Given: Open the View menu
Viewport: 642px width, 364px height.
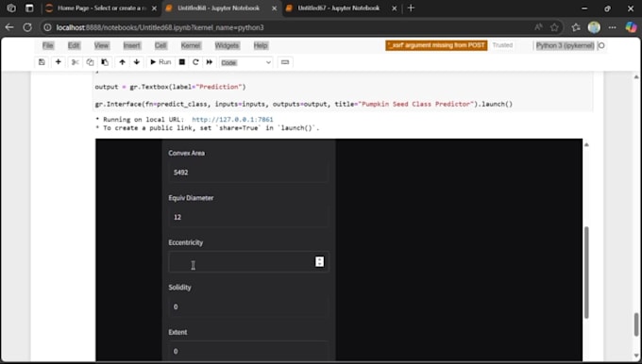Looking at the screenshot, I should pyautogui.click(x=102, y=45).
